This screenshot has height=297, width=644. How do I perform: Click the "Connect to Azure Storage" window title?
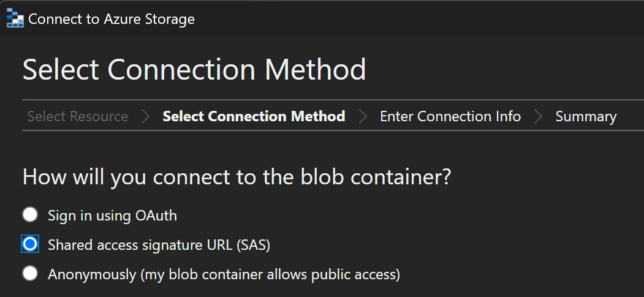(x=112, y=19)
